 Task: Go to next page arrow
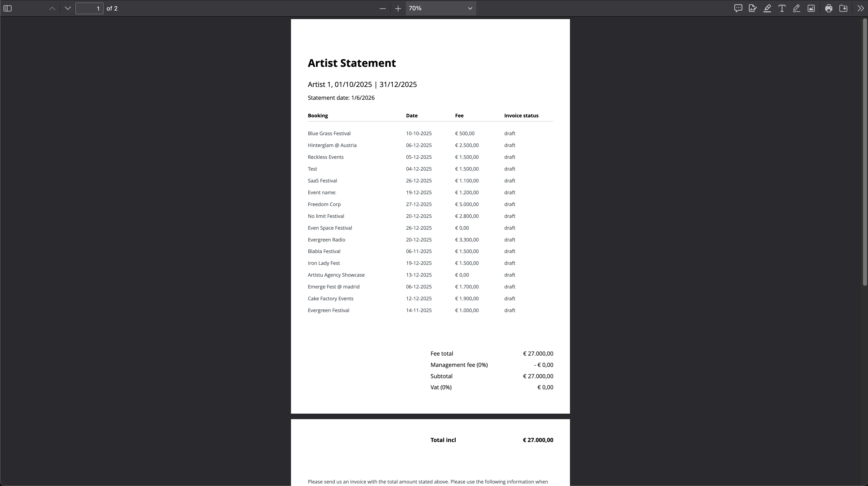tap(68, 9)
